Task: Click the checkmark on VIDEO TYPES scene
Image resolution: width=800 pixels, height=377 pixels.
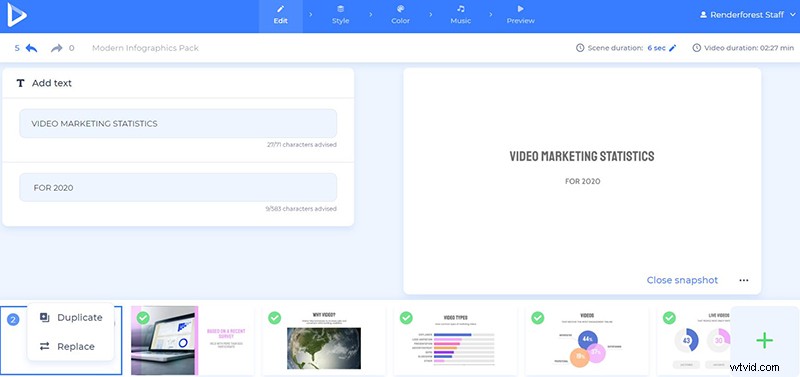Action: tap(406, 318)
